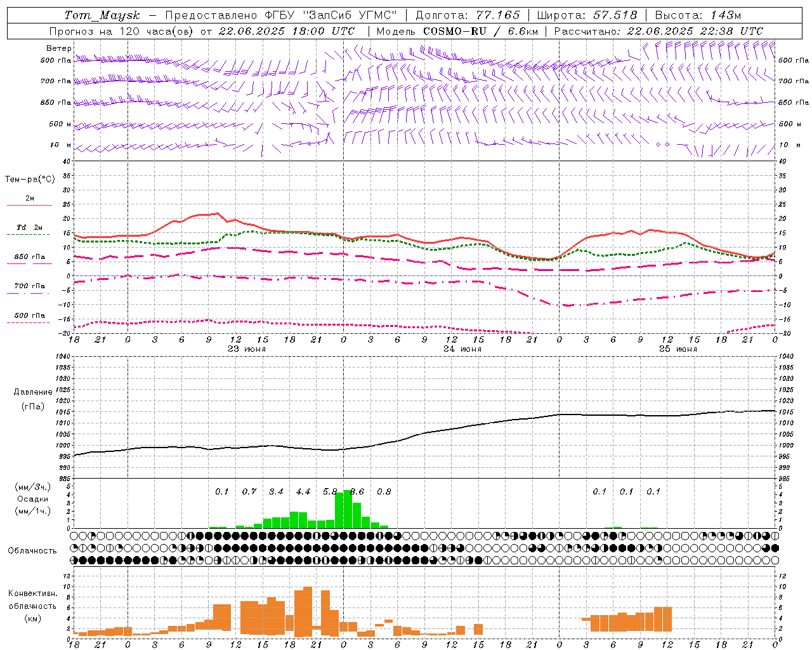Click the 25 июня date label
Image resolution: width=812 pixels, height=650 pixels.
point(678,349)
